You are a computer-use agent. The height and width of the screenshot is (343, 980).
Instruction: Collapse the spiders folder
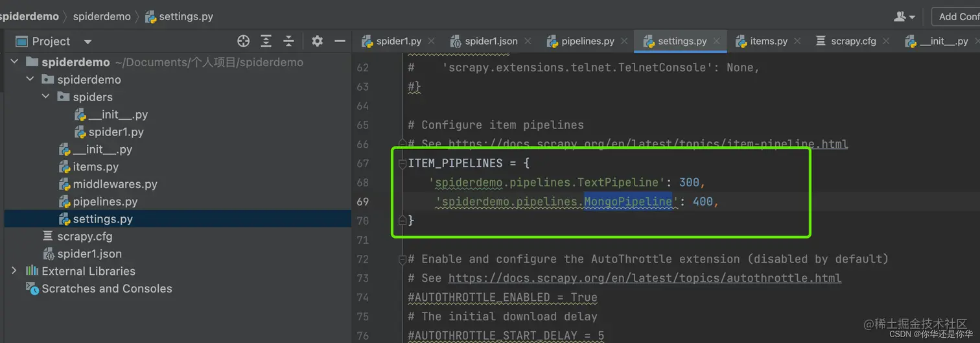coord(45,97)
